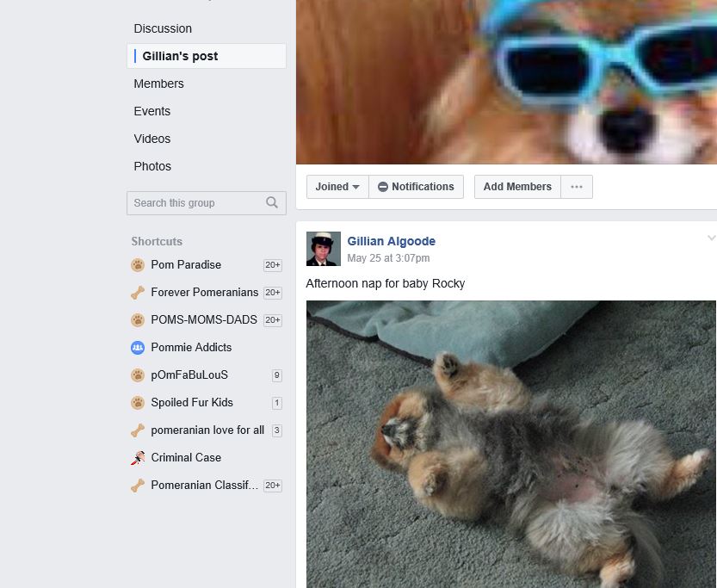Screen dimensions: 717x588
Task: Open the baby Rocky napping photo
Action: [510, 444]
